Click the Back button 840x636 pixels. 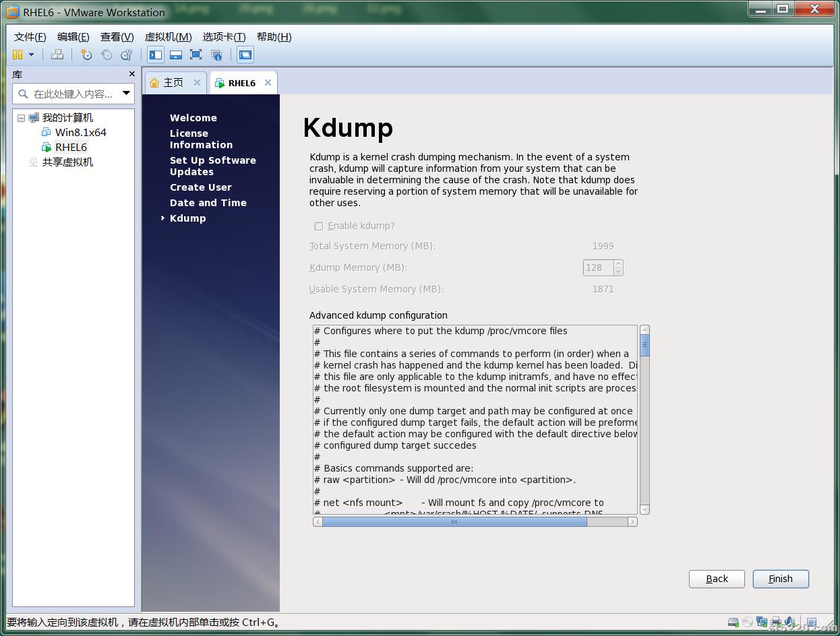point(717,579)
